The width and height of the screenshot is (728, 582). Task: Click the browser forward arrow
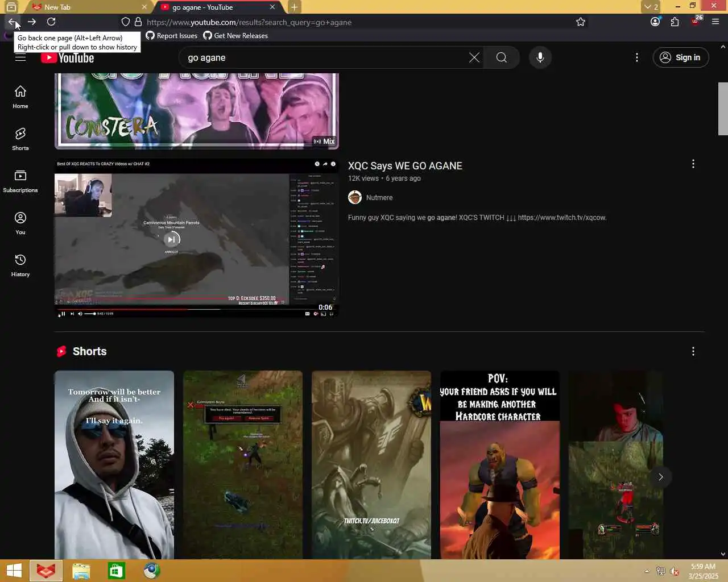32,22
